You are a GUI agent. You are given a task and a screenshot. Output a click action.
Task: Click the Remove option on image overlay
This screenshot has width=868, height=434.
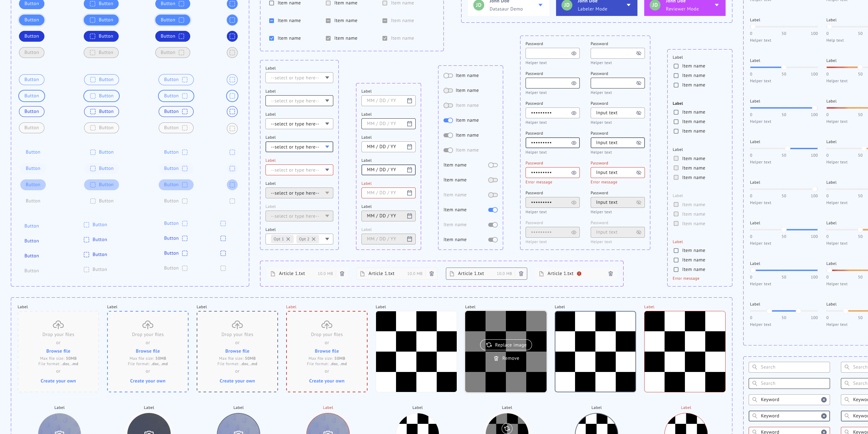tap(510, 358)
